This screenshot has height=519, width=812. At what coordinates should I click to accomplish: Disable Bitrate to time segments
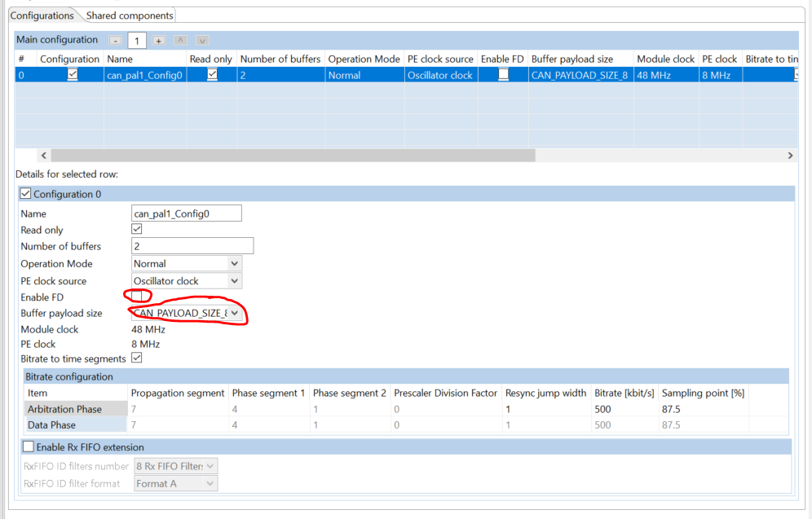point(136,358)
